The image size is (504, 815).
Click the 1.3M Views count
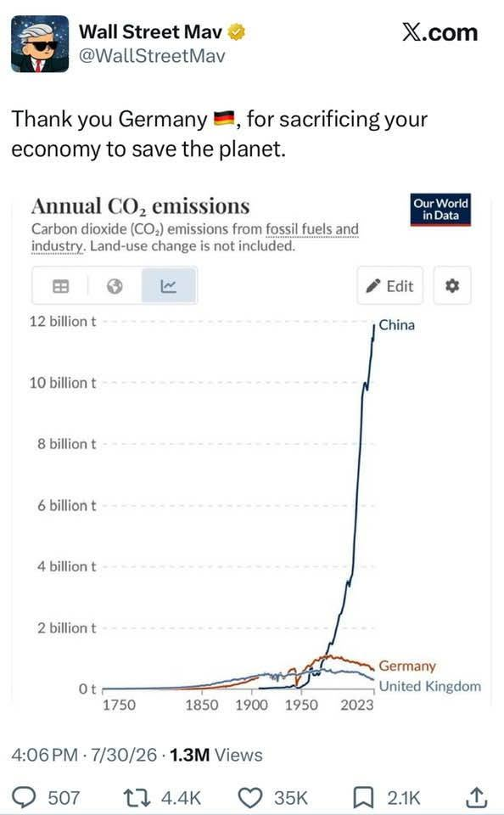click(216, 755)
